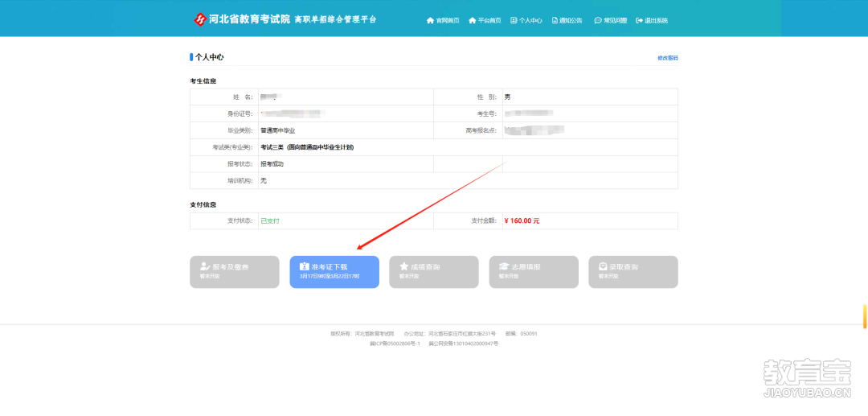Click the 支付金额 label cell

pyautogui.click(x=469, y=220)
